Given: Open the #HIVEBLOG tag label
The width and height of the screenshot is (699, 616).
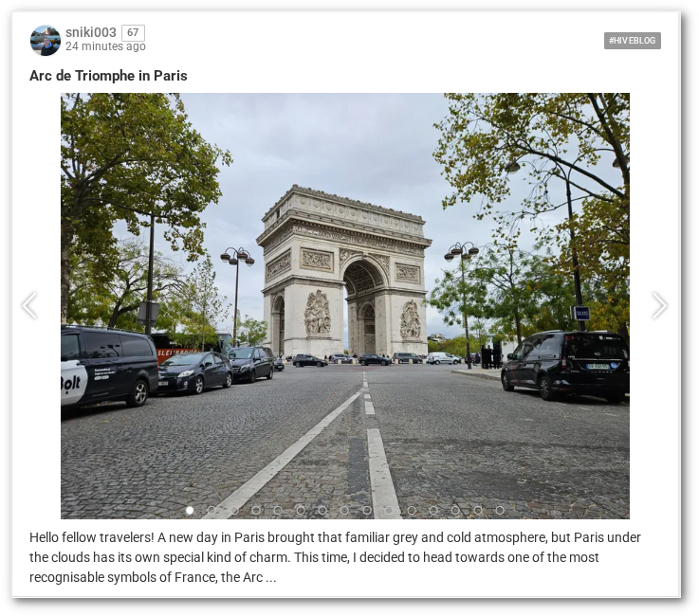Looking at the screenshot, I should (632, 41).
